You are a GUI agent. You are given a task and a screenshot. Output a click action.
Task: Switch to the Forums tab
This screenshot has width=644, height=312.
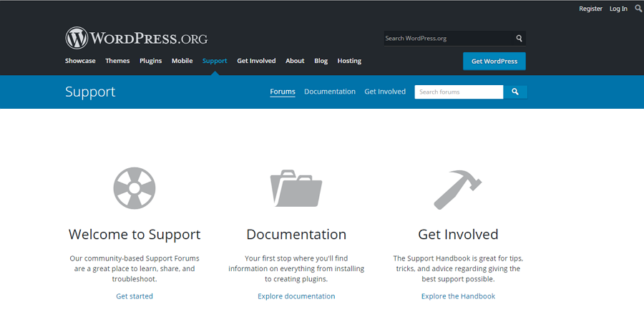tap(283, 92)
